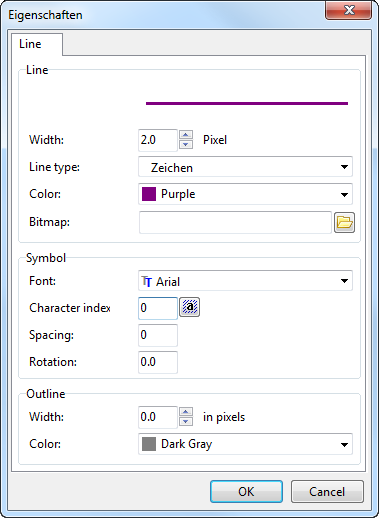Click the 'in pixels' unit label

tap(224, 417)
